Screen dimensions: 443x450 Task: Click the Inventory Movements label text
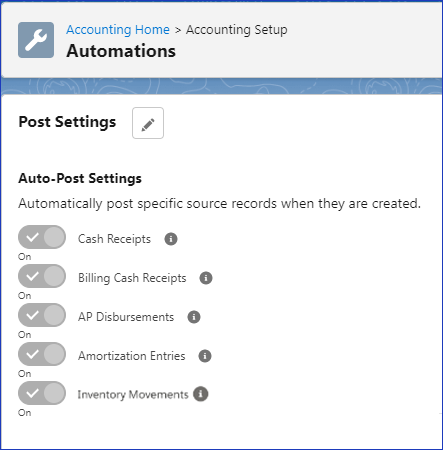(x=133, y=395)
